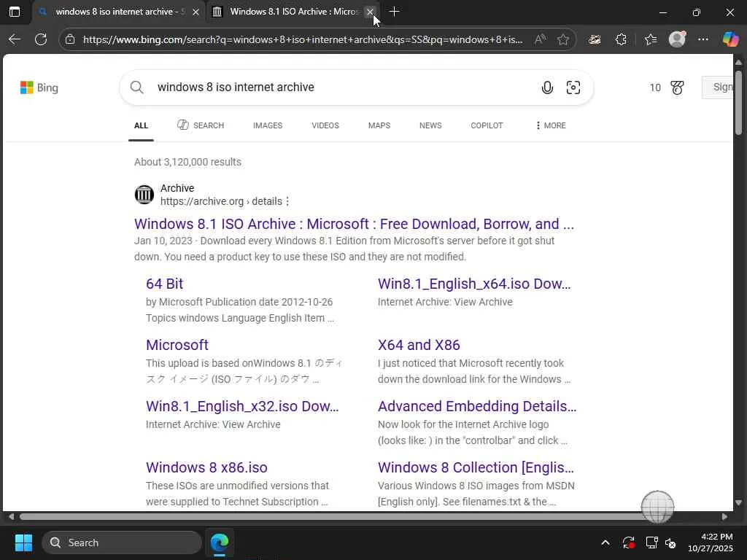Open visual search camera icon
The height and width of the screenshot is (560, 747).
tap(573, 87)
